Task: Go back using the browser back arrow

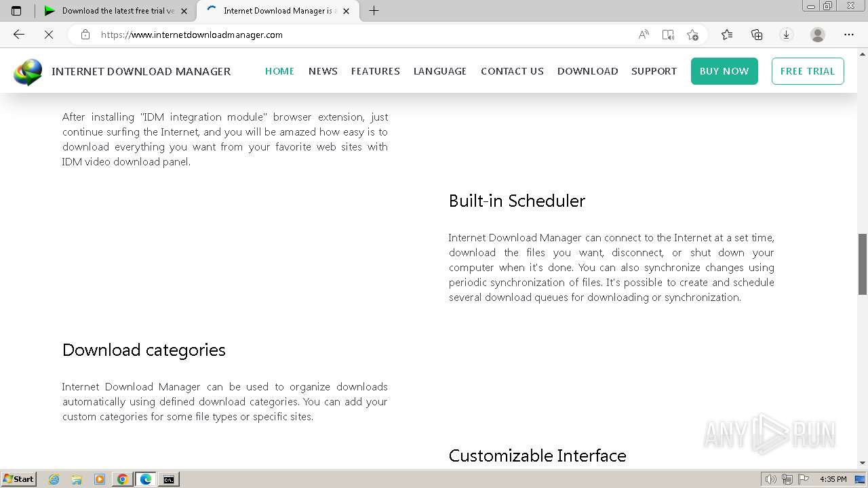Action: [19, 35]
